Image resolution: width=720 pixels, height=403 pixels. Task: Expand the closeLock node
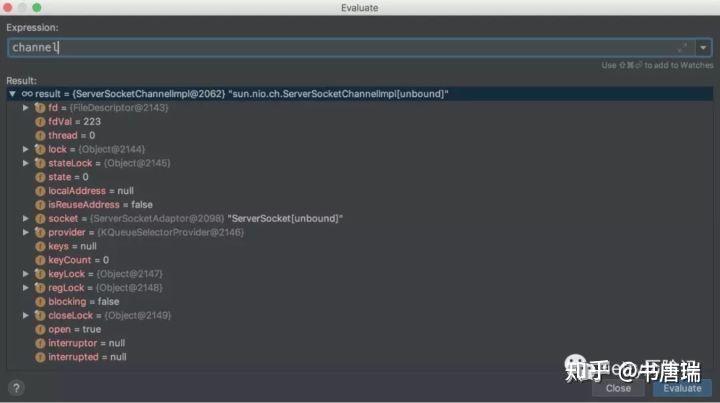pyautogui.click(x=26, y=315)
